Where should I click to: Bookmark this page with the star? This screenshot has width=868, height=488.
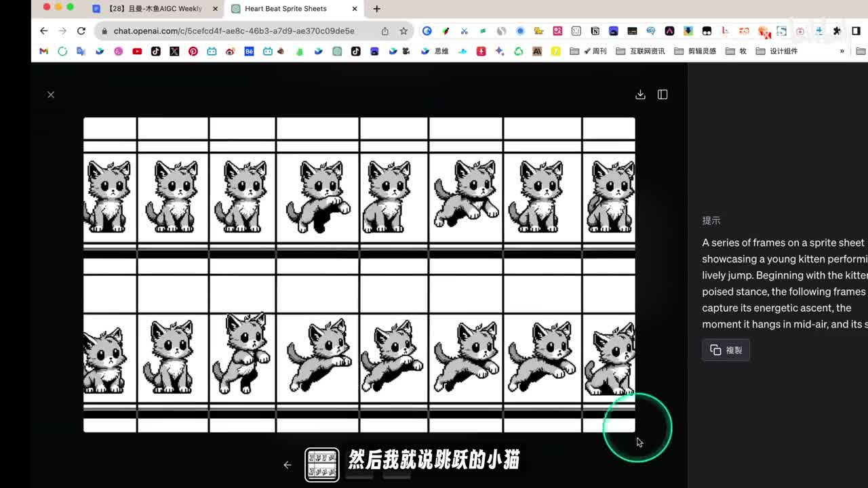[x=403, y=31]
